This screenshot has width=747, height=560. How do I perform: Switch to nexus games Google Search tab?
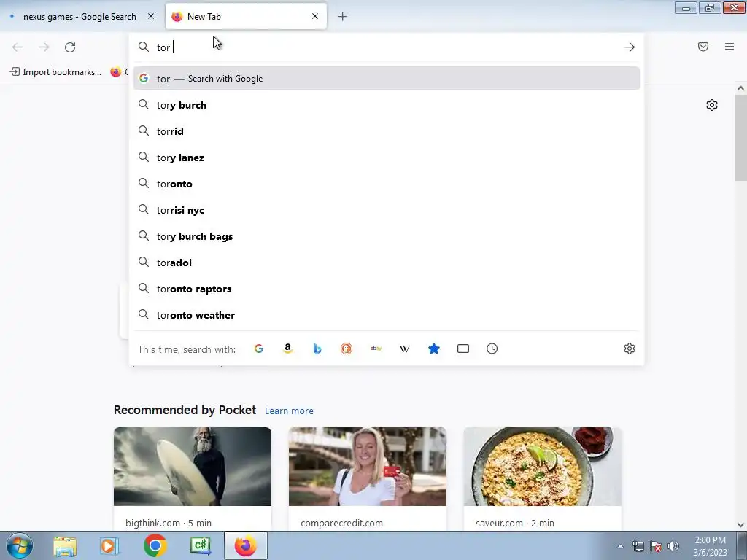[x=82, y=17]
